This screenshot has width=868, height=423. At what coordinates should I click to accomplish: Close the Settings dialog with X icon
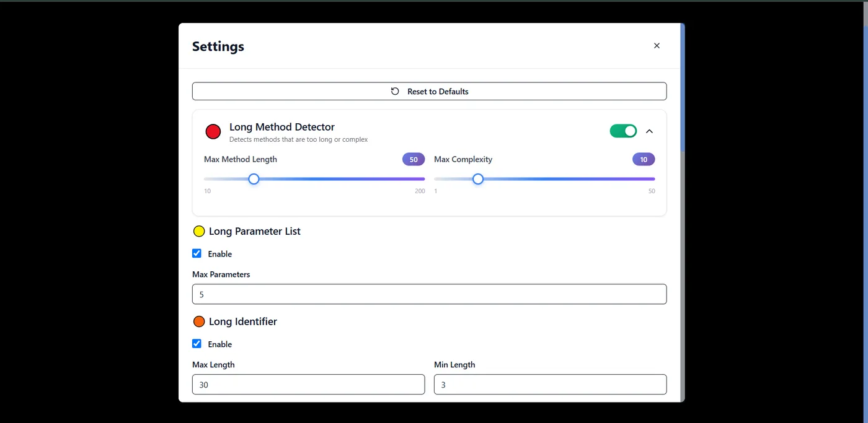[x=657, y=46]
